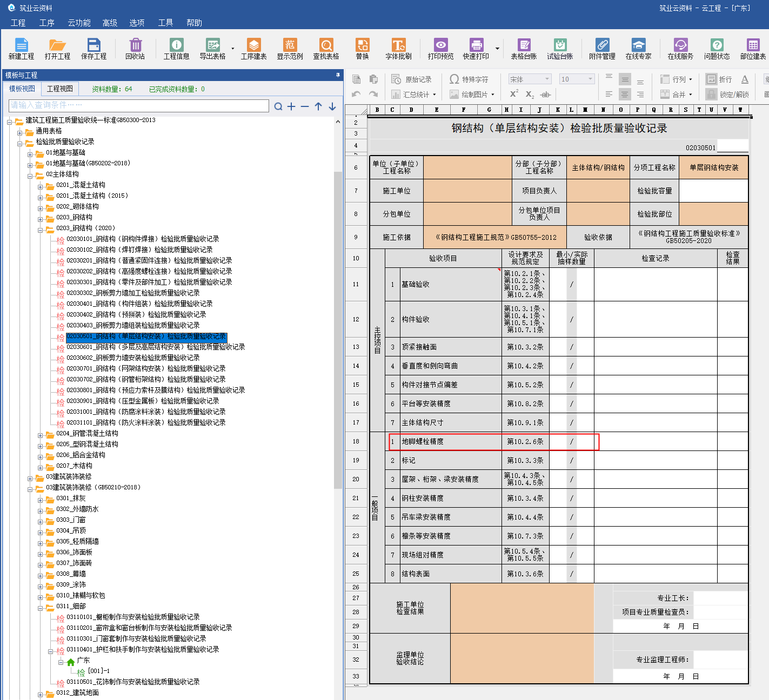Switch to the 工程视图 tab
769x700 pixels.
[x=60, y=89]
